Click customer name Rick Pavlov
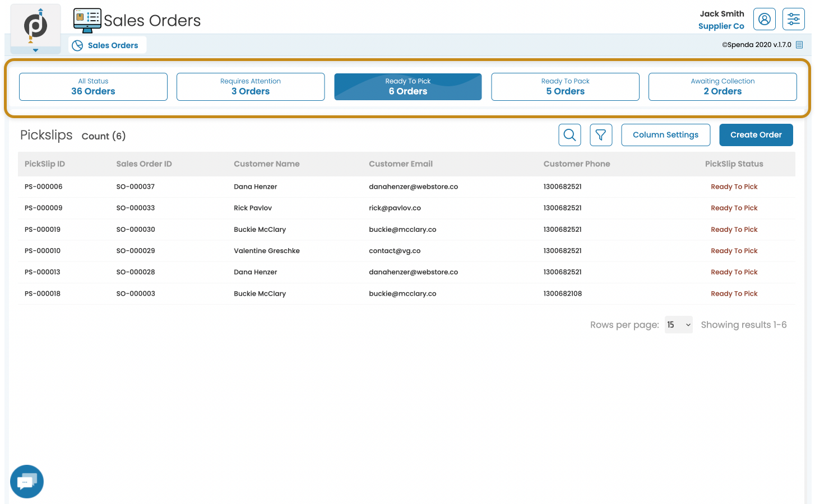The width and height of the screenshot is (815, 504). (253, 208)
